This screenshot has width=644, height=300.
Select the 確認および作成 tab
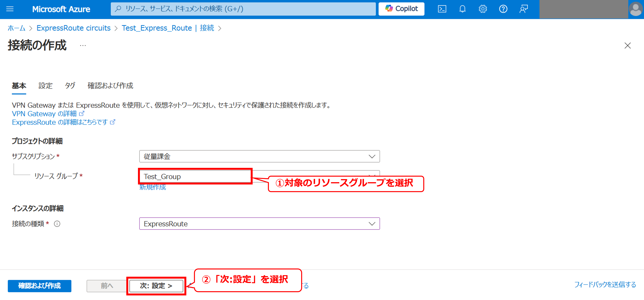pyautogui.click(x=110, y=86)
